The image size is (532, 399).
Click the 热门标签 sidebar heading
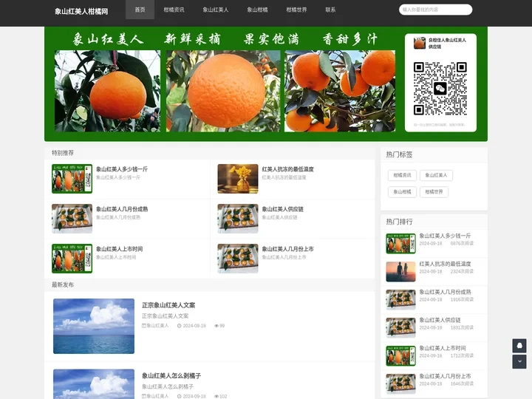tap(399, 154)
